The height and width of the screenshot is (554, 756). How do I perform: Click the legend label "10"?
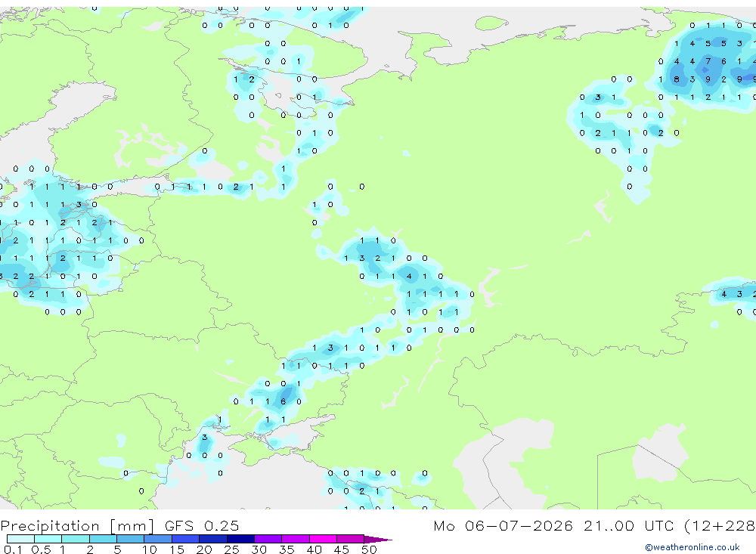[x=149, y=549]
